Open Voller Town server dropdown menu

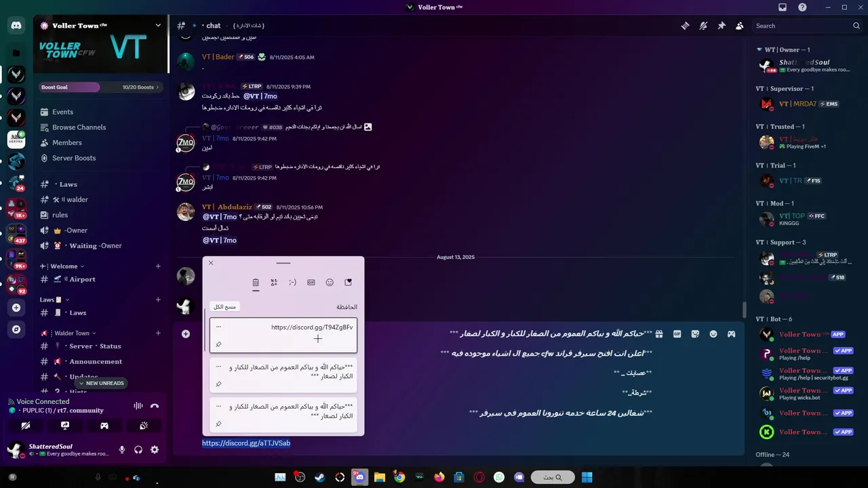pyautogui.click(x=158, y=26)
